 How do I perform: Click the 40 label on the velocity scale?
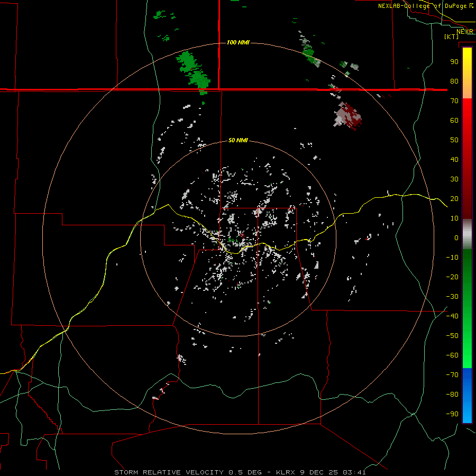(454, 160)
